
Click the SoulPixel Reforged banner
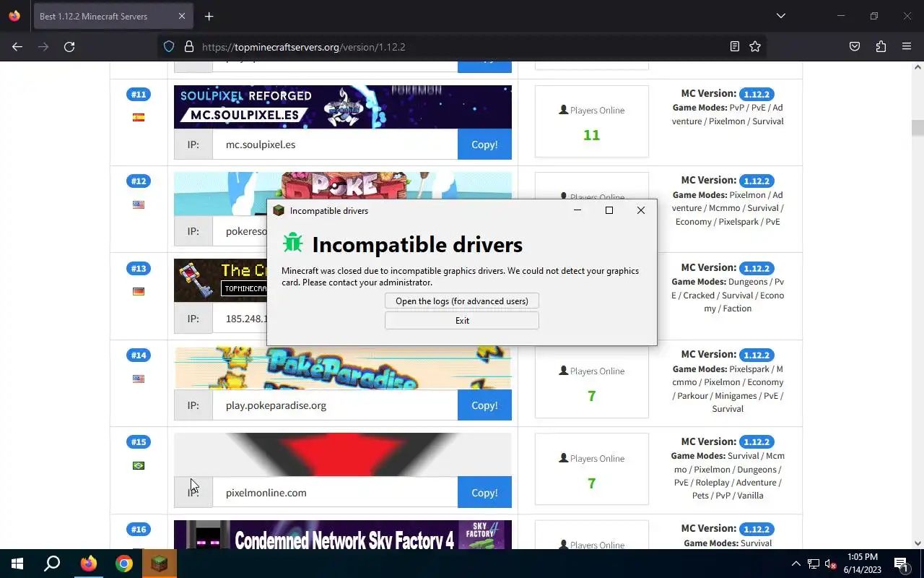click(343, 107)
